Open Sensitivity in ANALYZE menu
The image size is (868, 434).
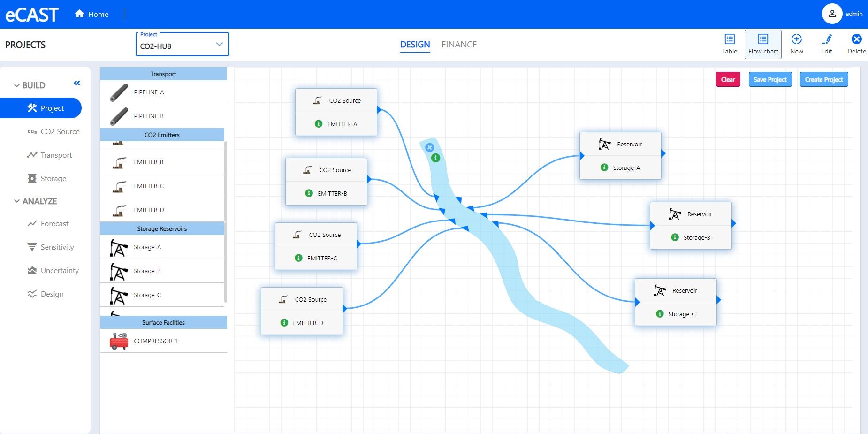pos(51,247)
